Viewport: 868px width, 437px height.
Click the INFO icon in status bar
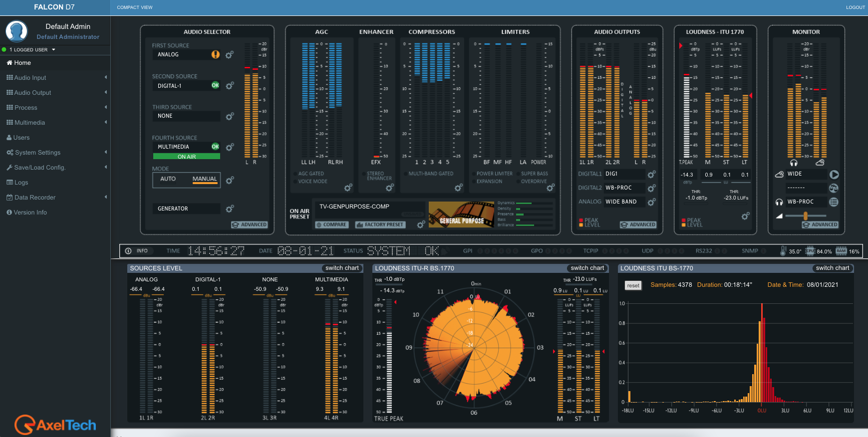(x=128, y=251)
